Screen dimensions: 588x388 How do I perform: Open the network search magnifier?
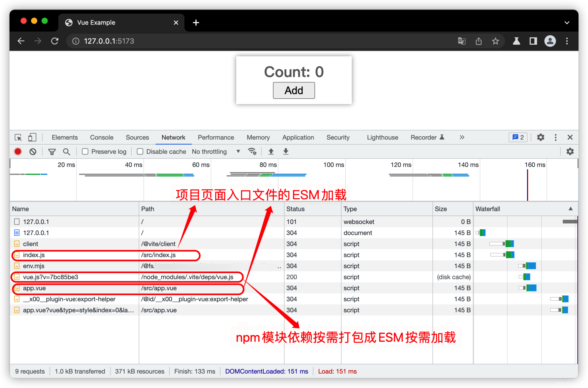(66, 151)
